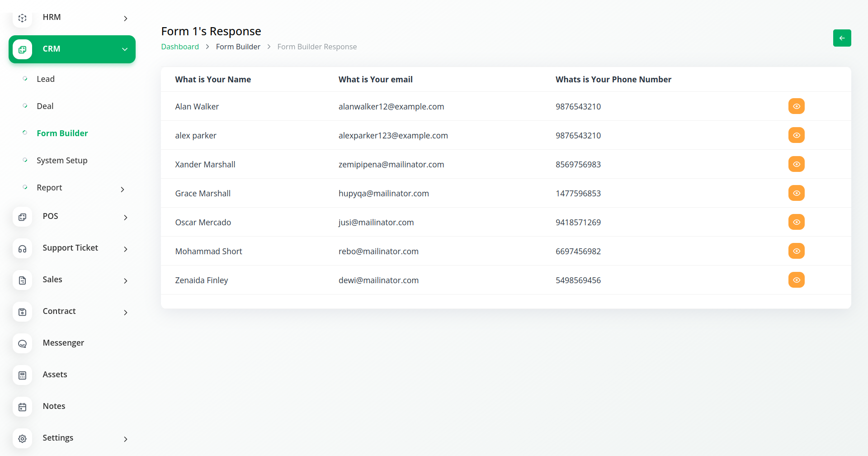The image size is (868, 456).
Task: Go to System Setup in CRM
Action: coord(62,161)
